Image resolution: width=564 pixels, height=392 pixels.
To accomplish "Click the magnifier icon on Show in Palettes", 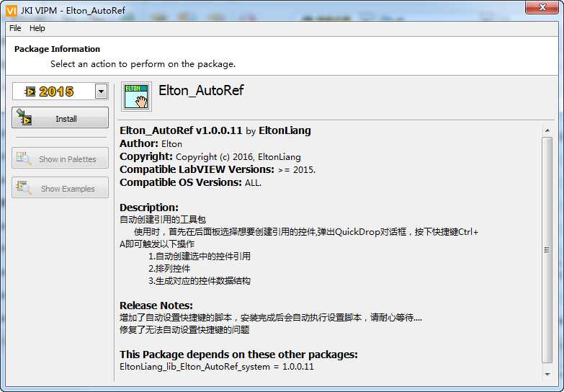I will tap(24, 159).
